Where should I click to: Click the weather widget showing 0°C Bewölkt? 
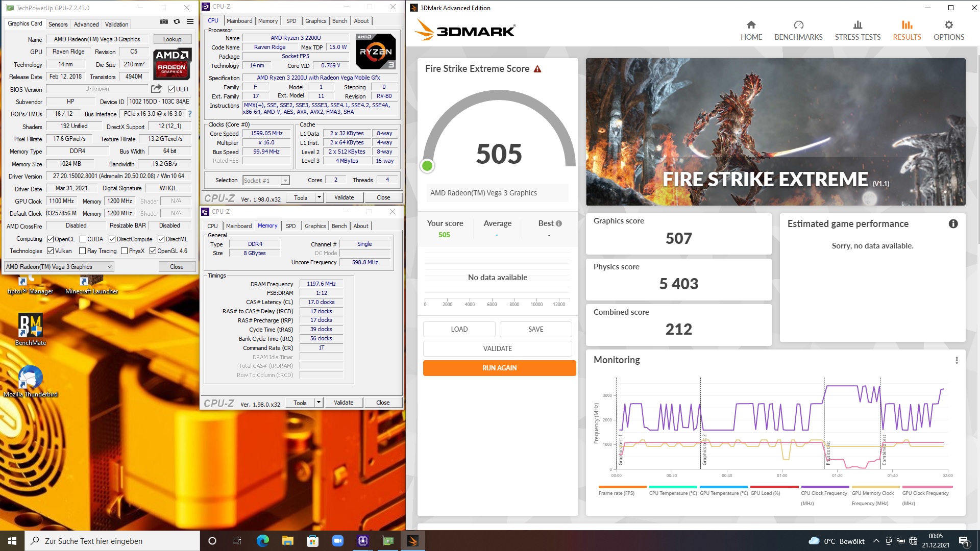[x=837, y=541]
